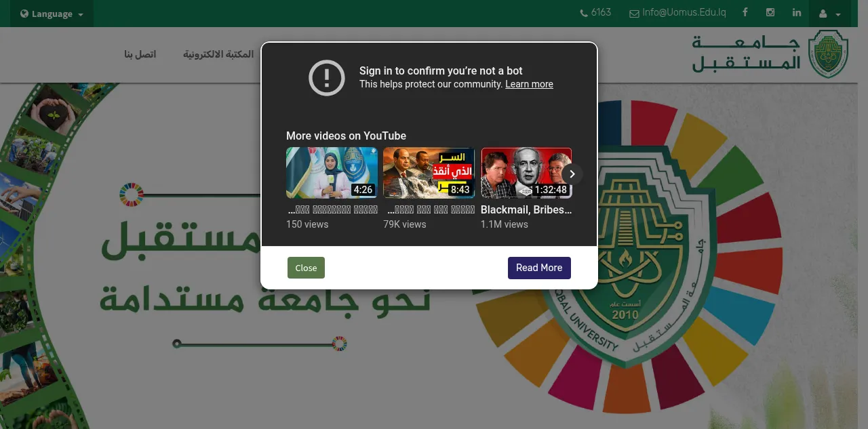Click the More videos on YouTube heading
Screen dimensions: 868x429
(346, 136)
